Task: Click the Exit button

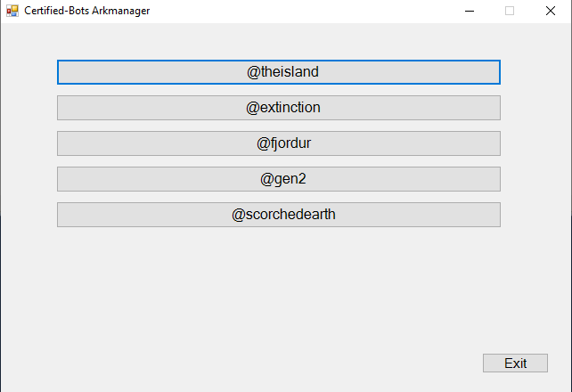Action: [x=515, y=363]
